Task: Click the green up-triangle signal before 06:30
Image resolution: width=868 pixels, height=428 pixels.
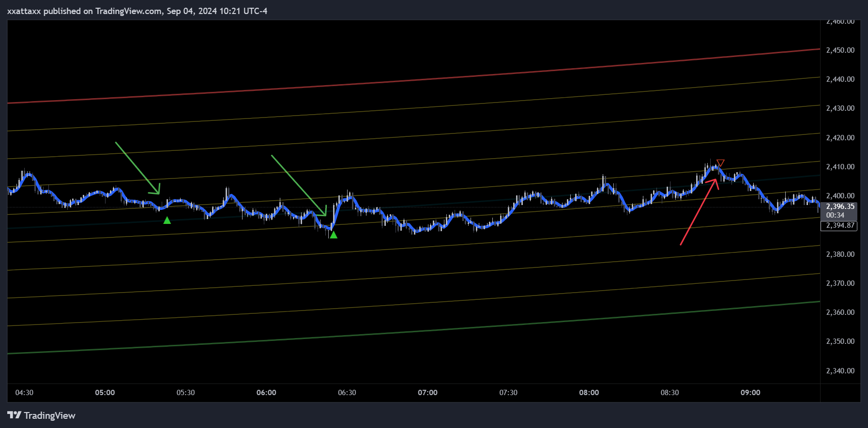Action: tap(334, 235)
